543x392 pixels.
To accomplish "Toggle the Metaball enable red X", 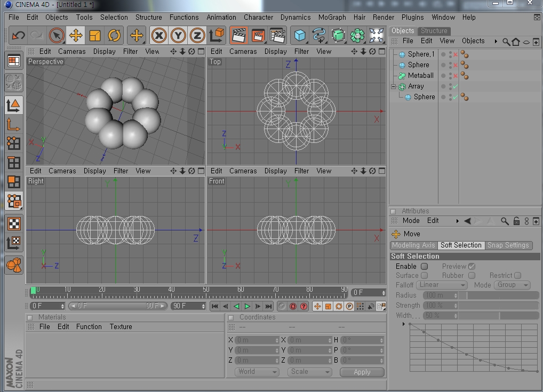I will click(x=456, y=76).
